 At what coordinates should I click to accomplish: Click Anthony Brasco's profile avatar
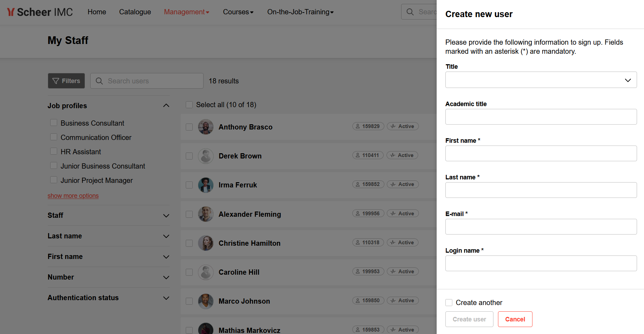[x=206, y=127]
